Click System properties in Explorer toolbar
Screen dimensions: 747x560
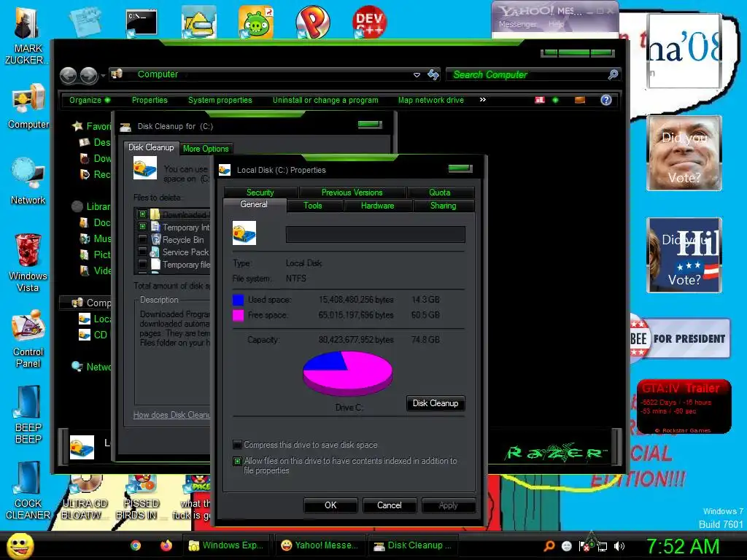click(220, 100)
